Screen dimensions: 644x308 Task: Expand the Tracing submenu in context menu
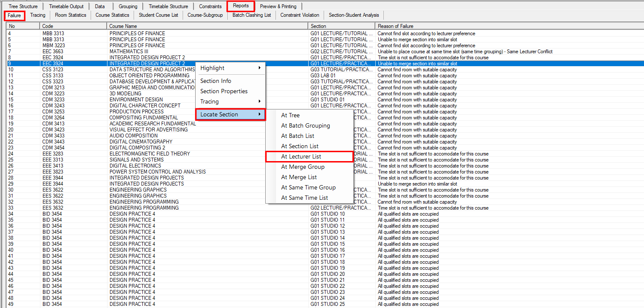click(230, 101)
